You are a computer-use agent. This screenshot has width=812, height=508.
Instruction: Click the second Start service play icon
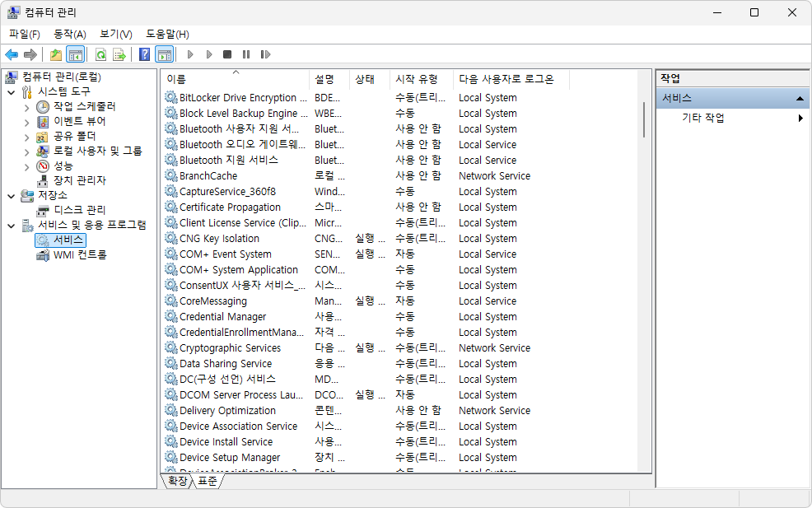pyautogui.click(x=208, y=54)
